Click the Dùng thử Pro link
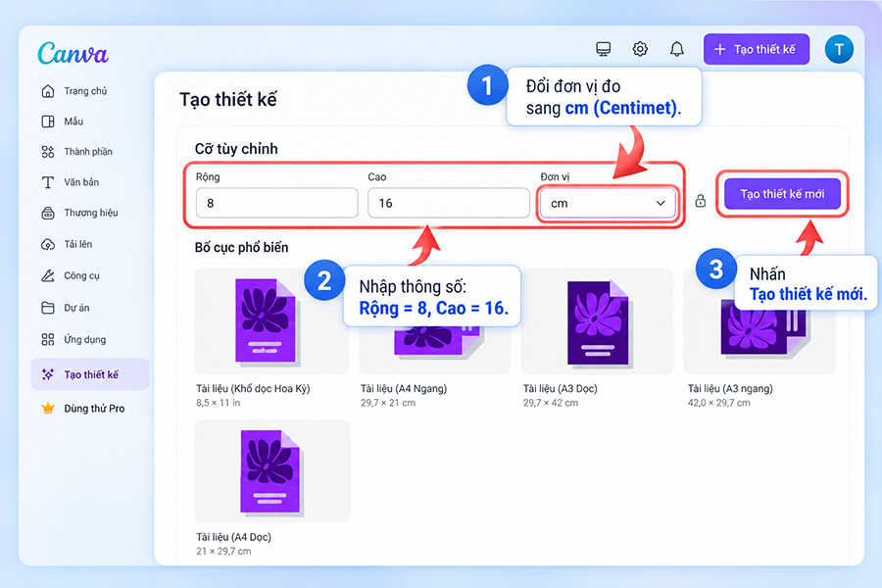 coord(94,409)
